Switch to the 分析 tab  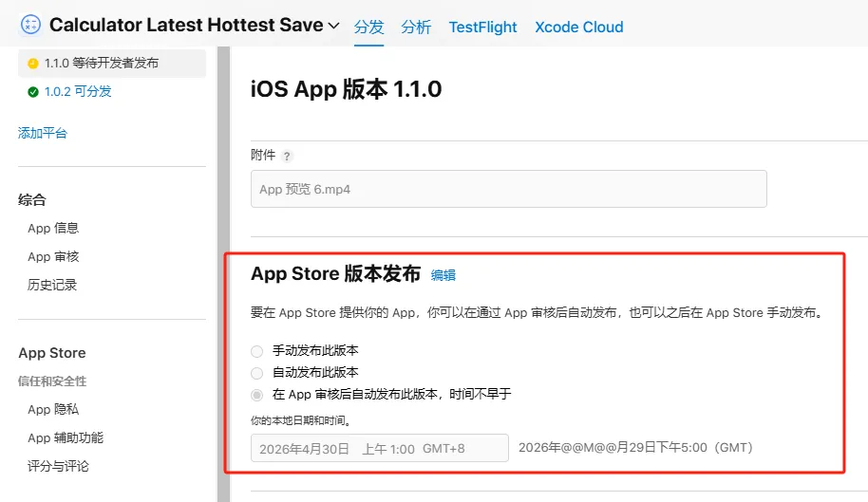(x=416, y=27)
